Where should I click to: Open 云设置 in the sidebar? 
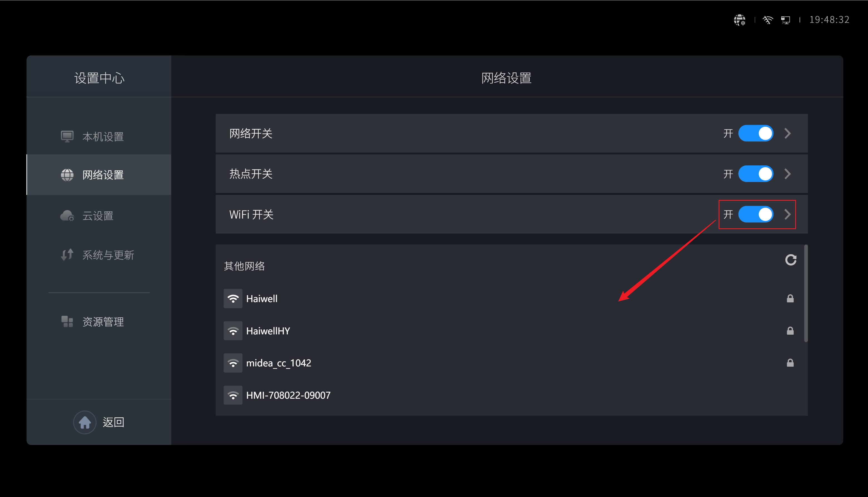[x=99, y=216]
